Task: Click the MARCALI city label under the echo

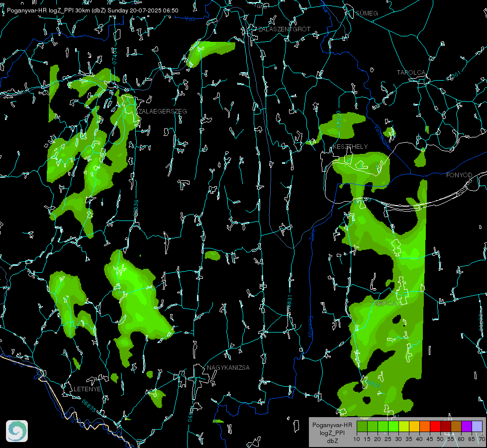Action: [387, 303]
